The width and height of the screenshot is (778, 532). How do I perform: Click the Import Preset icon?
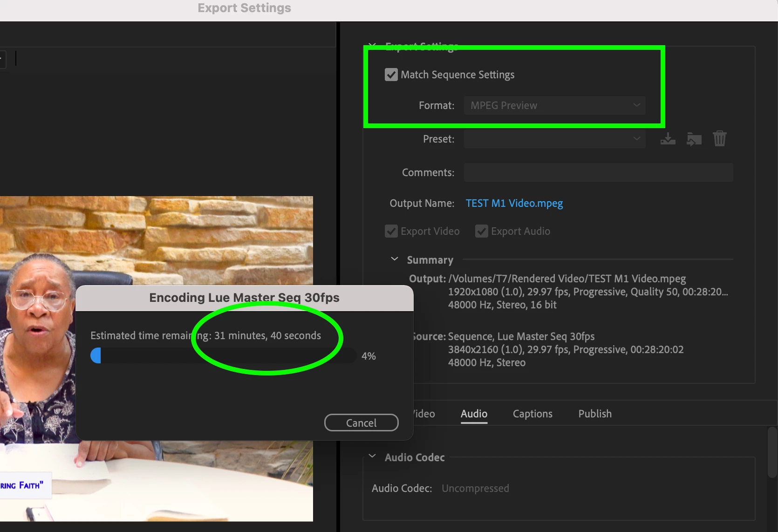[x=694, y=139]
